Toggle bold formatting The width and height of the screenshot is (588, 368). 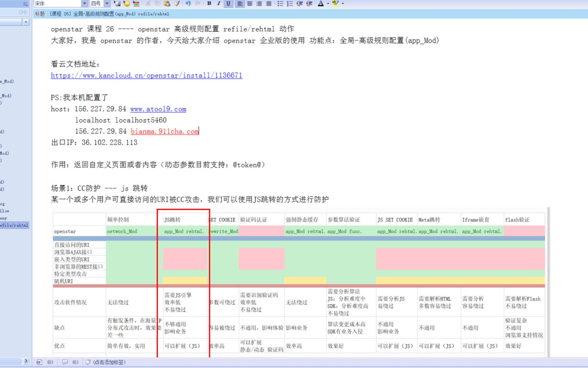[209, 4]
